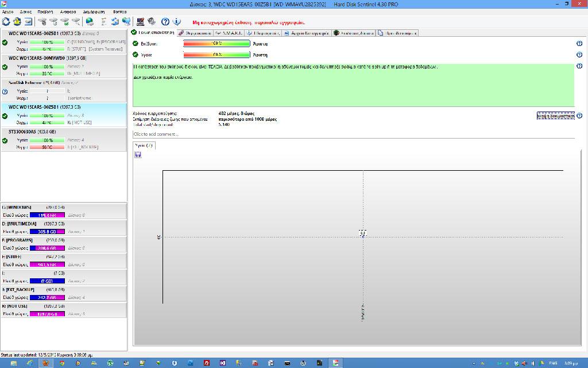Click the K: [NOT USE] partition row

point(64,310)
